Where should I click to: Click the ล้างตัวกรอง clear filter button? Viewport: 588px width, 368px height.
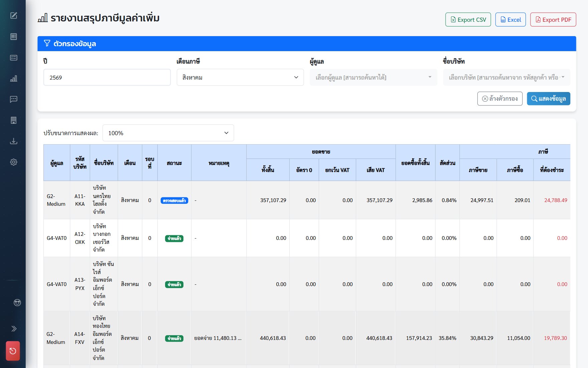[x=500, y=99]
